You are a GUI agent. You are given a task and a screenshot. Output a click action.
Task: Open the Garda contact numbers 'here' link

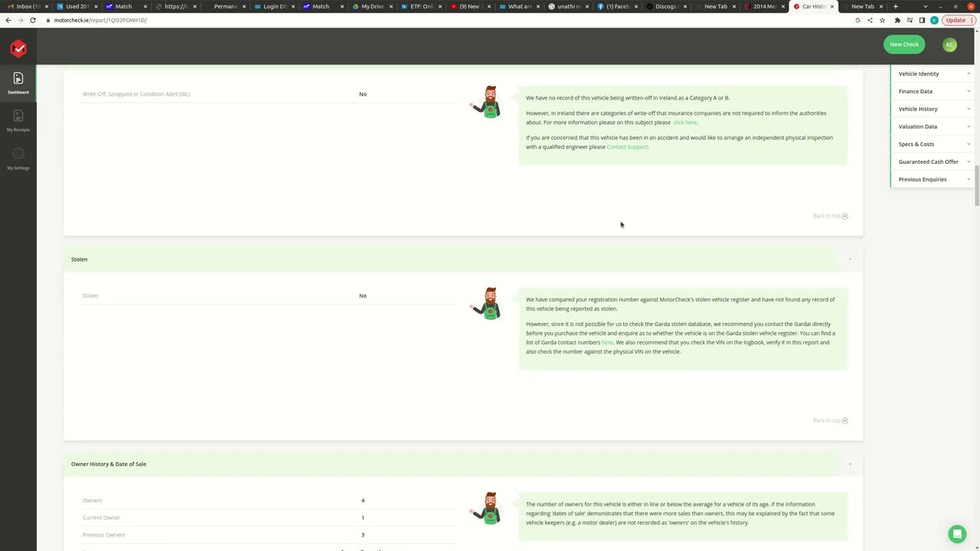(606, 342)
